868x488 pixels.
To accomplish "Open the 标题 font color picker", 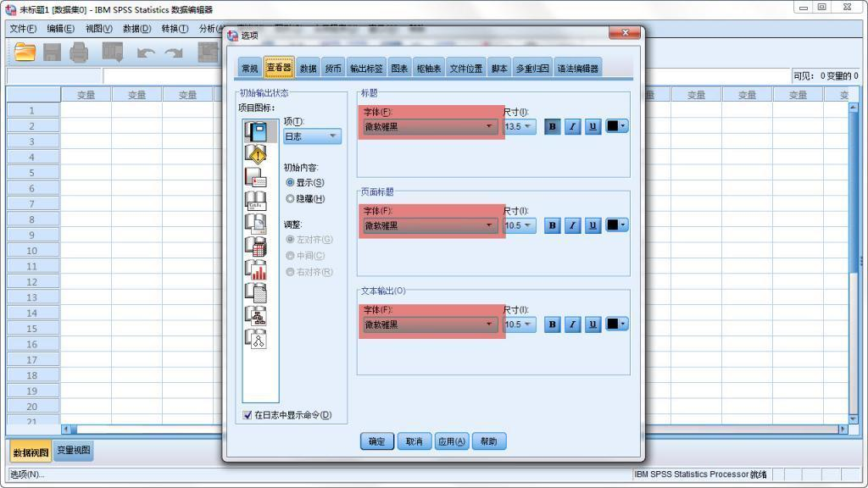I will [617, 126].
